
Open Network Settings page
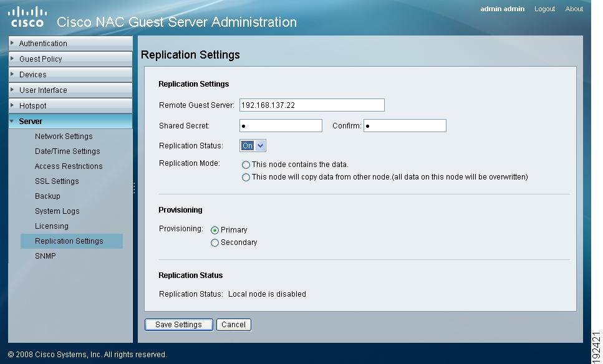pyautogui.click(x=64, y=136)
